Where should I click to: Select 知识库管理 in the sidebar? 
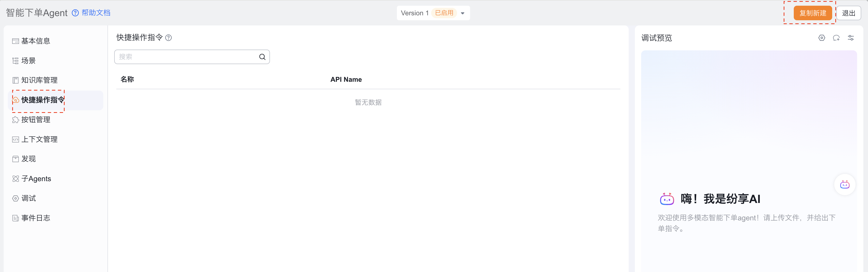click(39, 80)
